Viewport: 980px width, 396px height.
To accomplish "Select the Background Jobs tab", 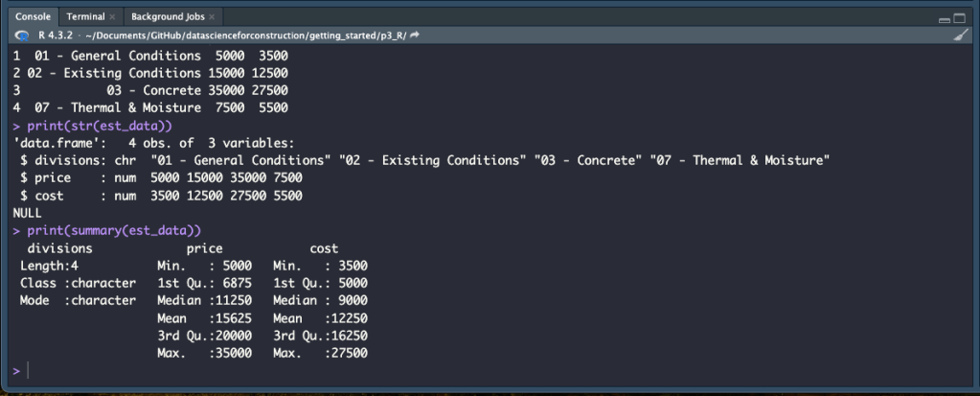I will (x=167, y=18).
